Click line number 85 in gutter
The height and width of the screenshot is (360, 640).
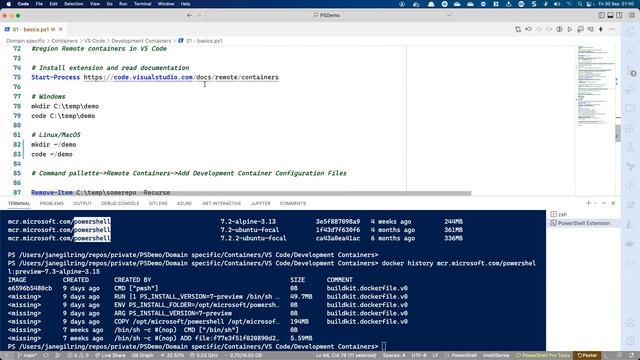click(x=17, y=173)
